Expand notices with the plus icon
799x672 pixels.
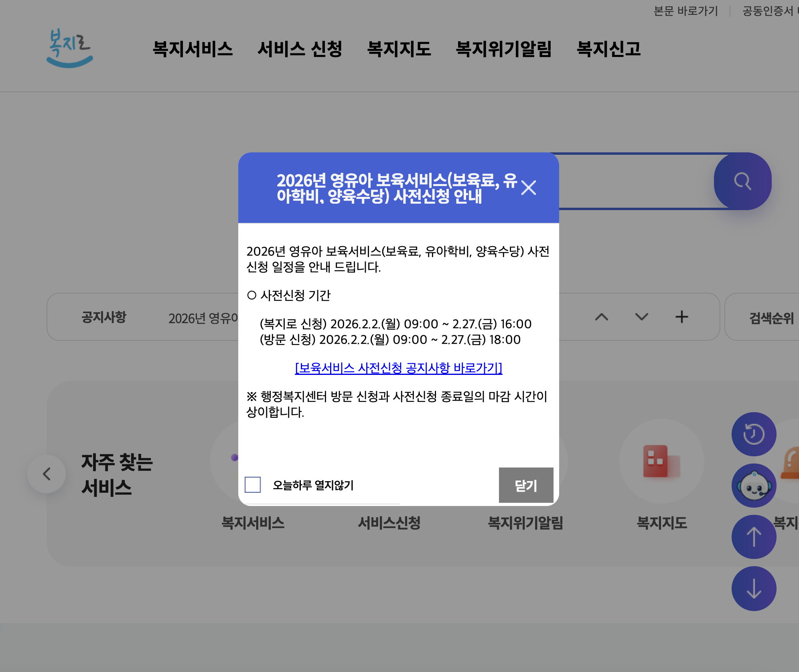pyautogui.click(x=681, y=317)
